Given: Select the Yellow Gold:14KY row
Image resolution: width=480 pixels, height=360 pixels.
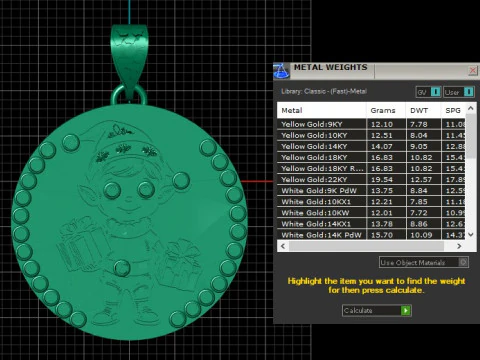Looking at the screenshot, I should [x=371, y=146].
